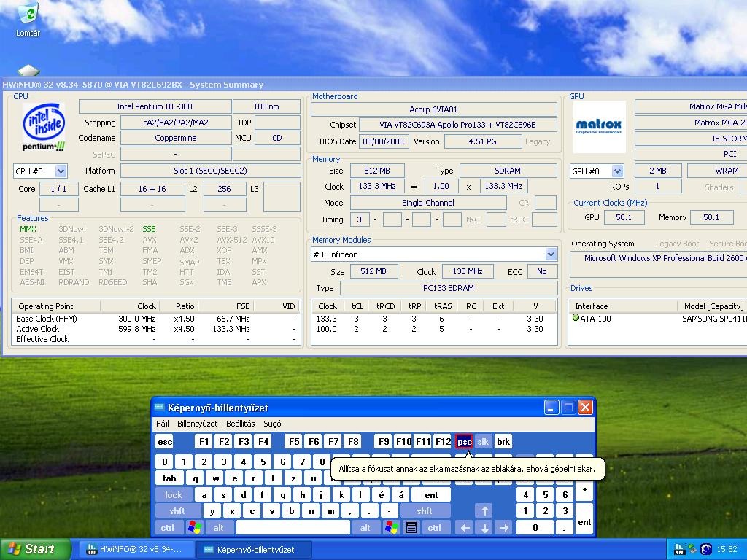Switch to HWiNFO 32 taskbar button
Screen dimensions: 747x560
[x=135, y=550]
